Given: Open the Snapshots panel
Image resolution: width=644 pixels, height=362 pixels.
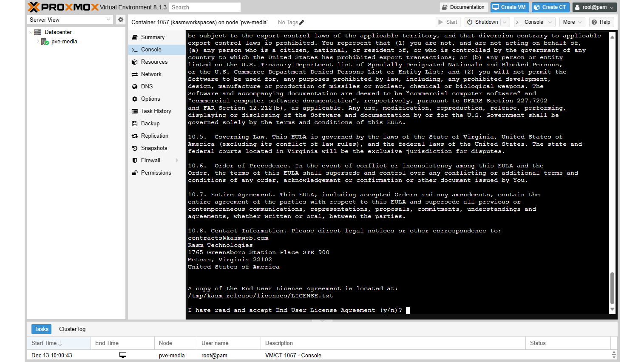Looking at the screenshot, I should pos(152,148).
